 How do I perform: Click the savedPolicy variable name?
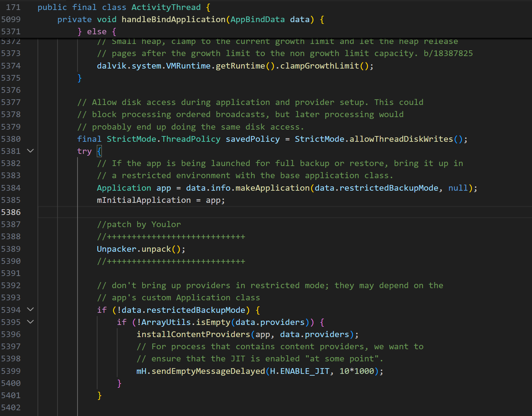coord(253,139)
